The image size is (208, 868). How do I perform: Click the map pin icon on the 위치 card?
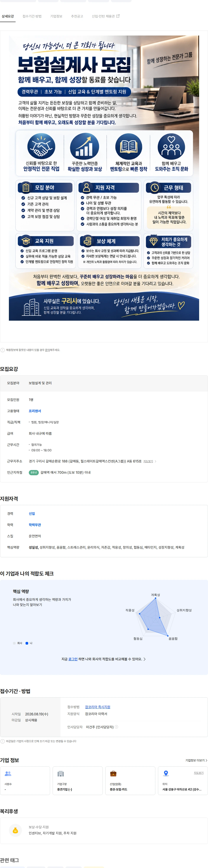pyautogui.click(x=166, y=774)
